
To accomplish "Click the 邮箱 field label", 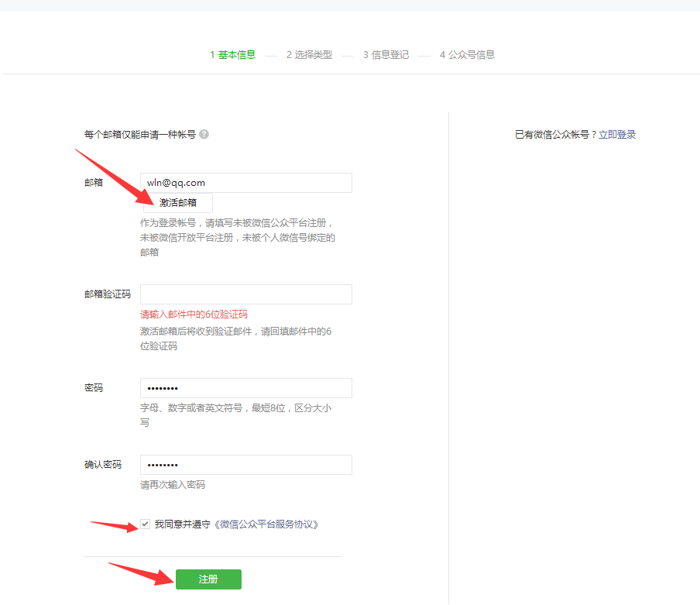I will [94, 183].
